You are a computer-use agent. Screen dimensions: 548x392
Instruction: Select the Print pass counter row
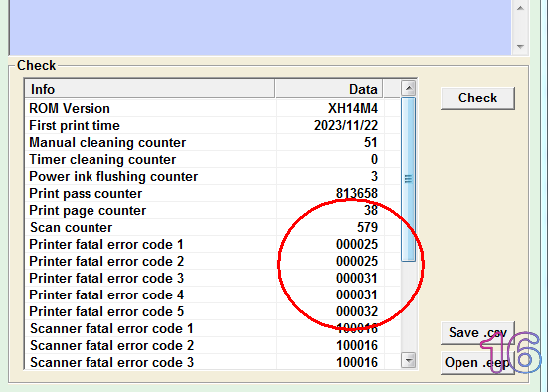pyautogui.click(x=213, y=193)
